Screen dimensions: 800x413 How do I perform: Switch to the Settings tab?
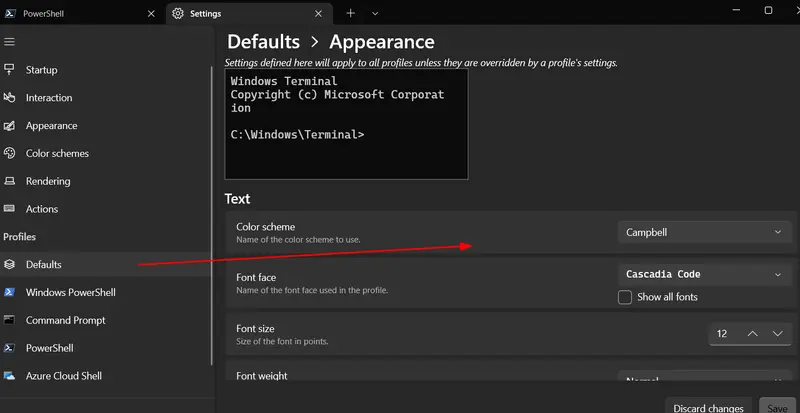click(249, 14)
